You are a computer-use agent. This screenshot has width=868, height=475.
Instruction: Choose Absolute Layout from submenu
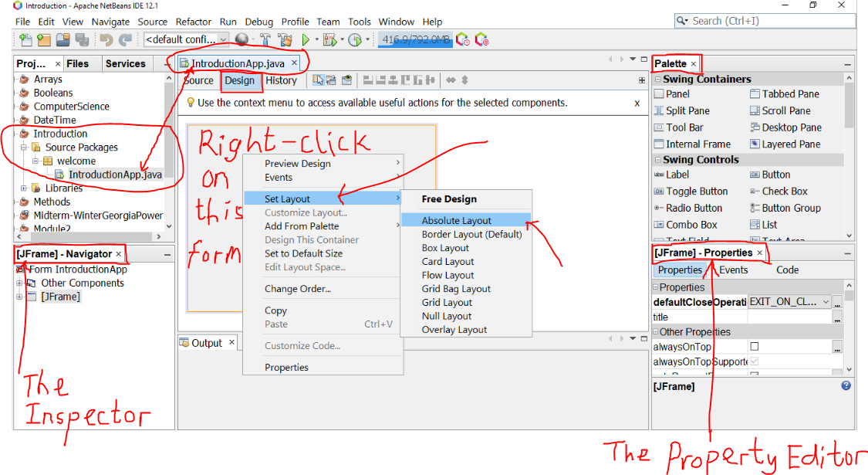coord(465,220)
